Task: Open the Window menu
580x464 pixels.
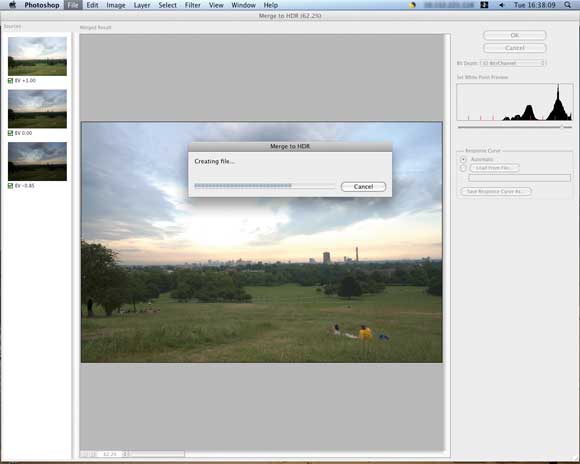Action: [243, 5]
